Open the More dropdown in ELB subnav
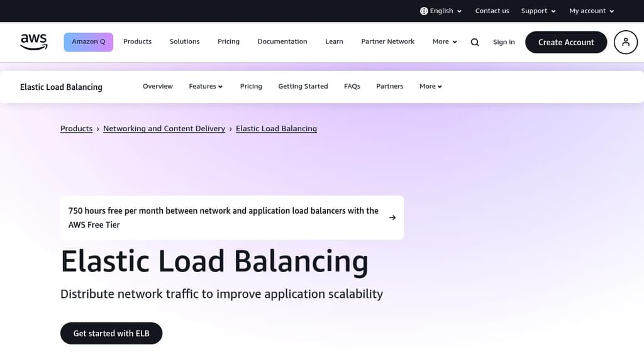Screen dimensions: 644x362 tap(430, 86)
